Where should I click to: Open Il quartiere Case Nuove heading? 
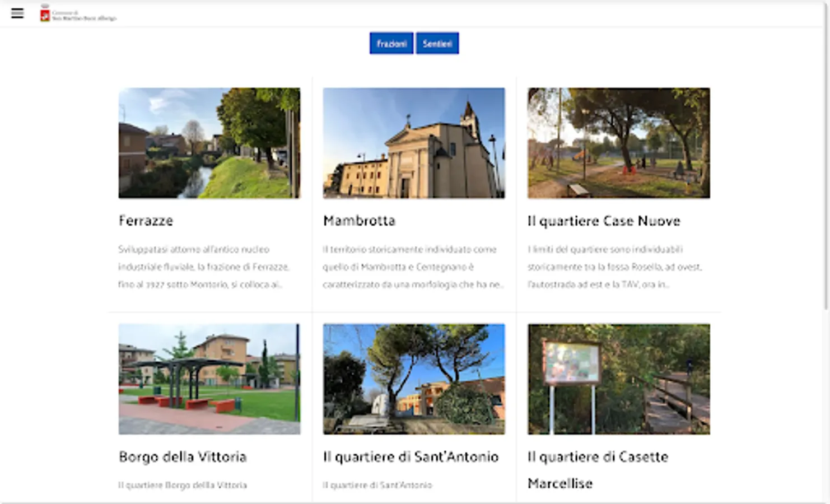(x=604, y=221)
